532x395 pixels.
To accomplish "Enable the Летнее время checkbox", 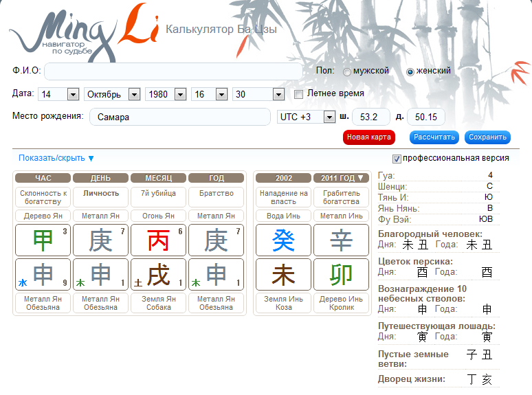I will point(298,94).
